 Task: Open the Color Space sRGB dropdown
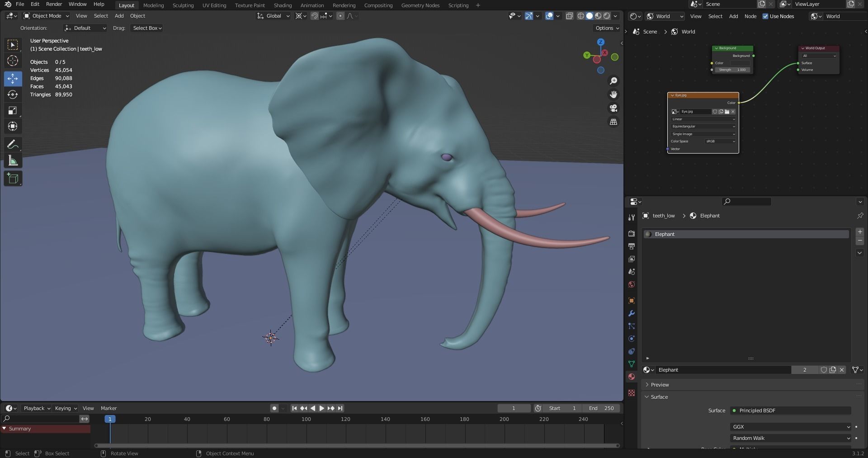(x=721, y=142)
